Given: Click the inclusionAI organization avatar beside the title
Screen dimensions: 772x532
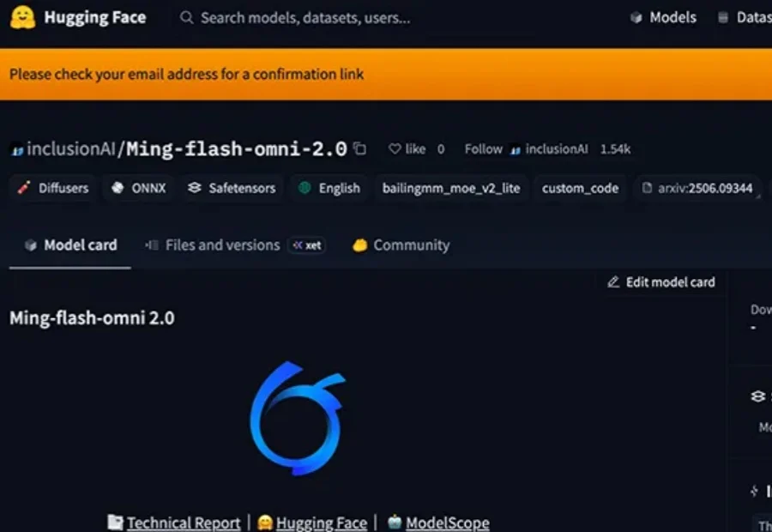Looking at the screenshot, I should tap(16, 150).
